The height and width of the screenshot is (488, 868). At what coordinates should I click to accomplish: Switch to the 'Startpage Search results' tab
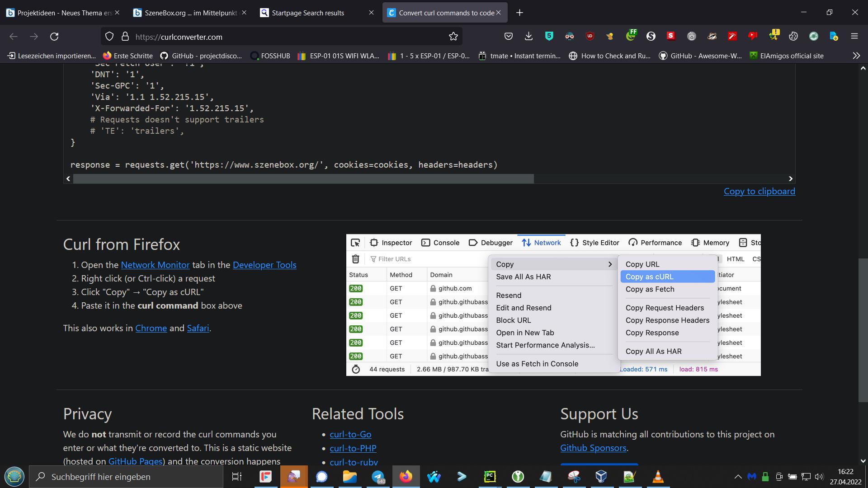307,13
